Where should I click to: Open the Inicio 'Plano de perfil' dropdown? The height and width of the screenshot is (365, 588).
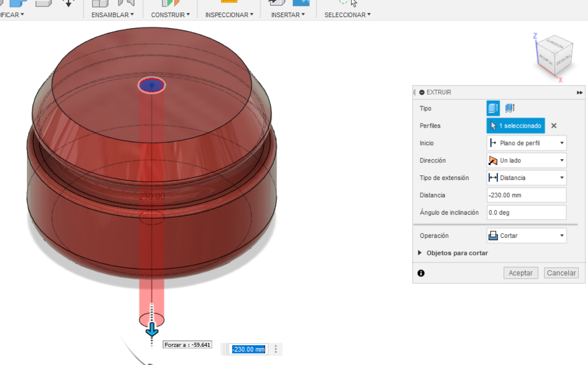click(x=527, y=143)
